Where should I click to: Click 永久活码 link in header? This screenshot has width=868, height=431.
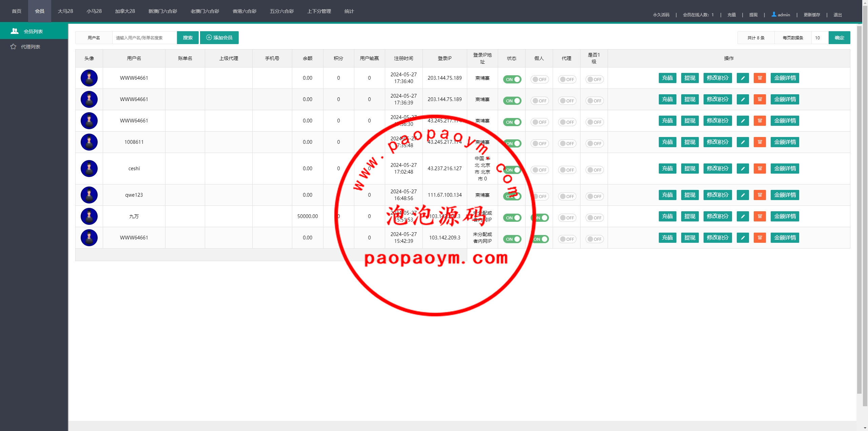tap(661, 15)
